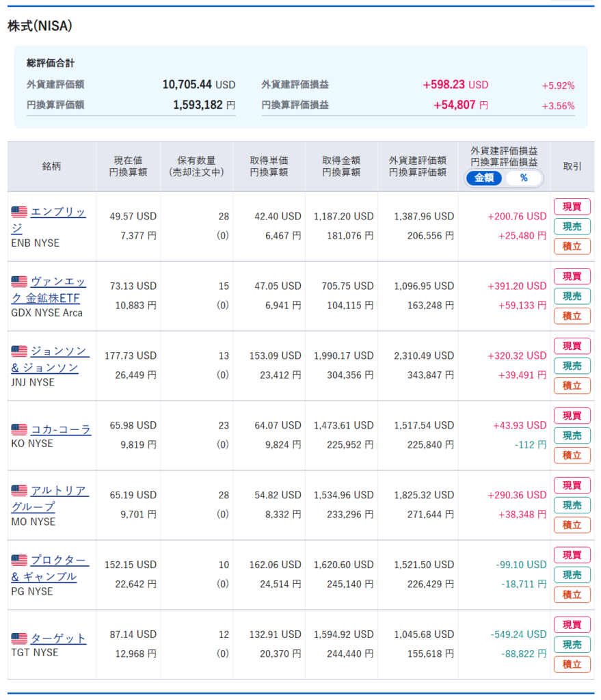Open the ジョンソン & ジョンソン stock link
Viewport: 601px width, 700px height.
(59, 352)
